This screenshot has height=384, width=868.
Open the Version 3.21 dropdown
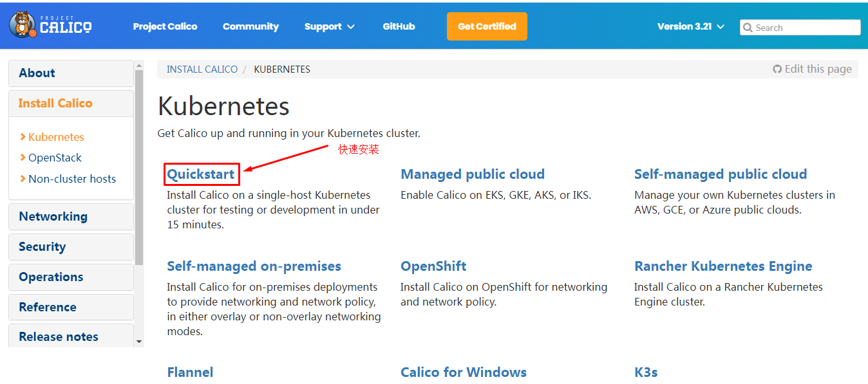[690, 26]
